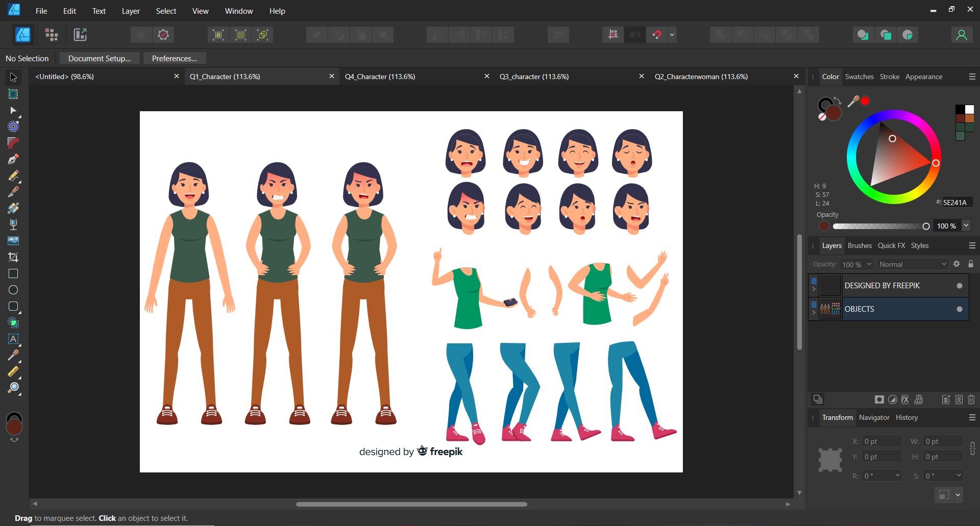
Task: Select the Pen tool
Action: coord(14,159)
